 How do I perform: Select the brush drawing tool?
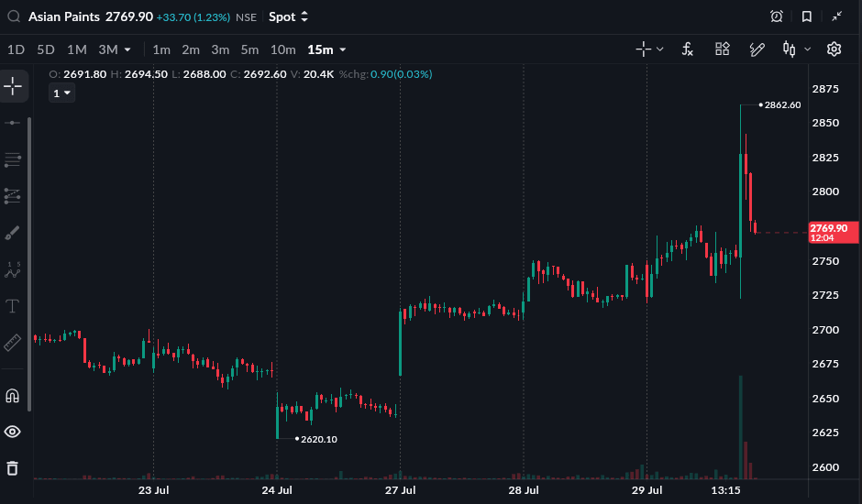tap(13, 233)
